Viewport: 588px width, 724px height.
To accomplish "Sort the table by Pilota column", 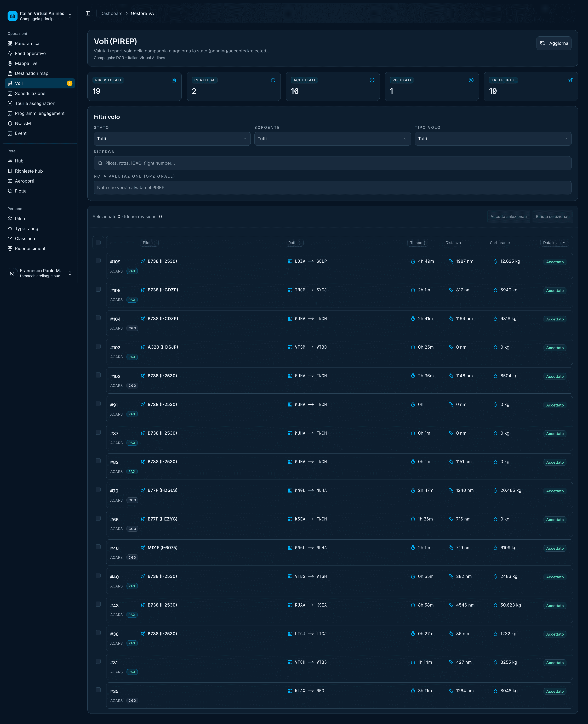I will pyautogui.click(x=149, y=243).
